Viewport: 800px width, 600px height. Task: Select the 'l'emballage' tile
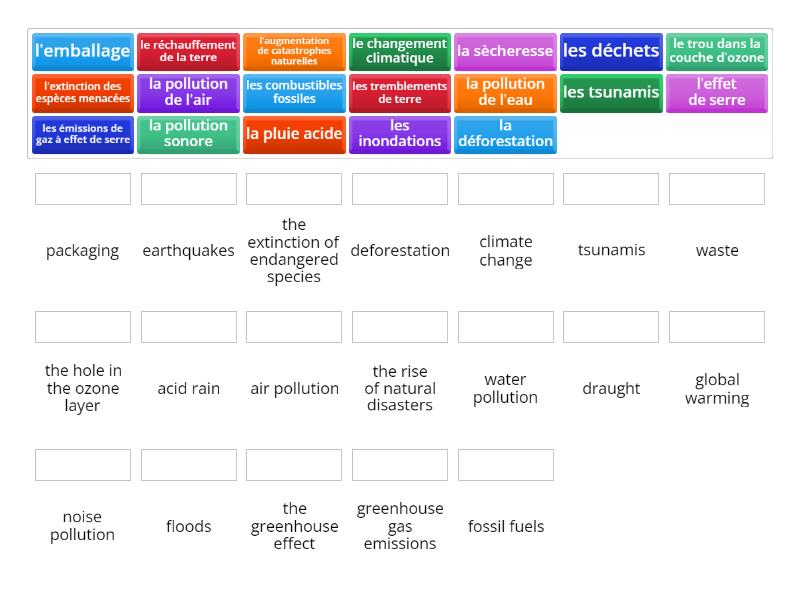(x=82, y=51)
